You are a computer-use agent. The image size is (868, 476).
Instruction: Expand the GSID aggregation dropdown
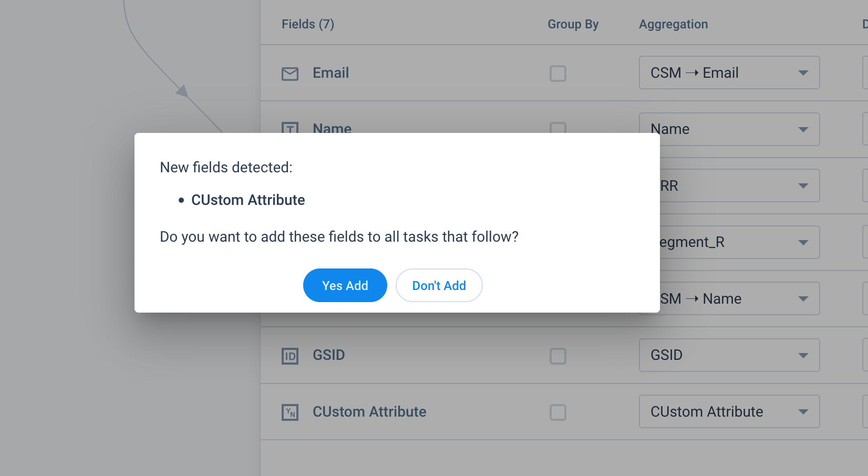pyautogui.click(x=729, y=355)
